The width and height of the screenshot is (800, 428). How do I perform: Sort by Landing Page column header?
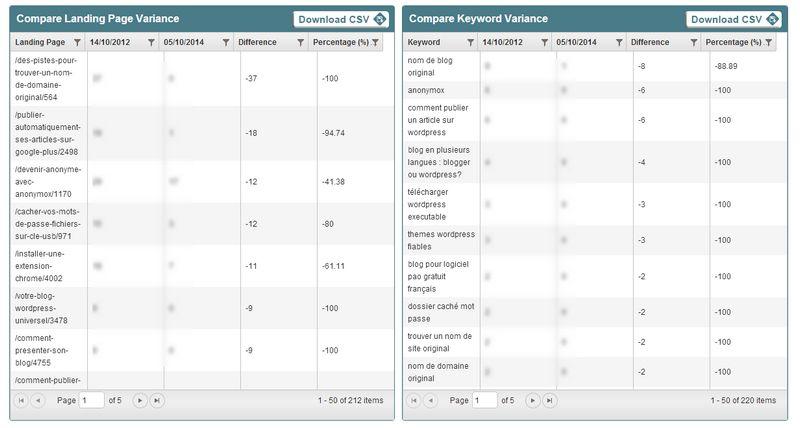[40, 42]
